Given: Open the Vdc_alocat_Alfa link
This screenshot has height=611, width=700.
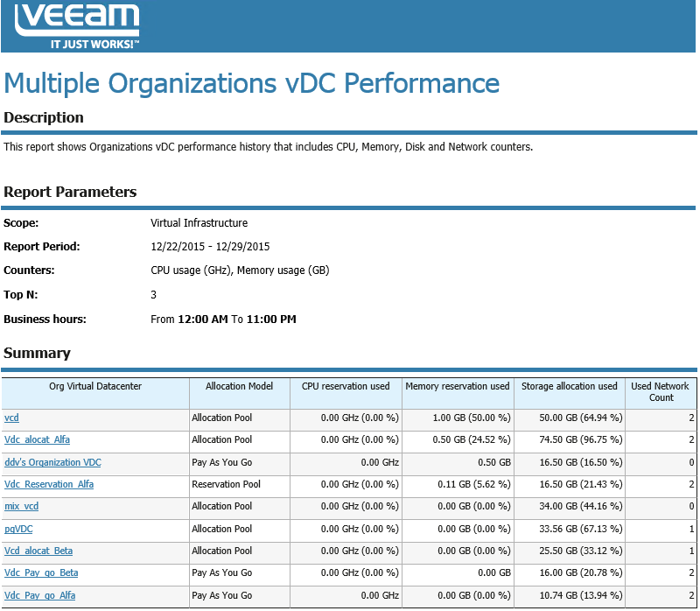Looking at the screenshot, I should click(37, 439).
